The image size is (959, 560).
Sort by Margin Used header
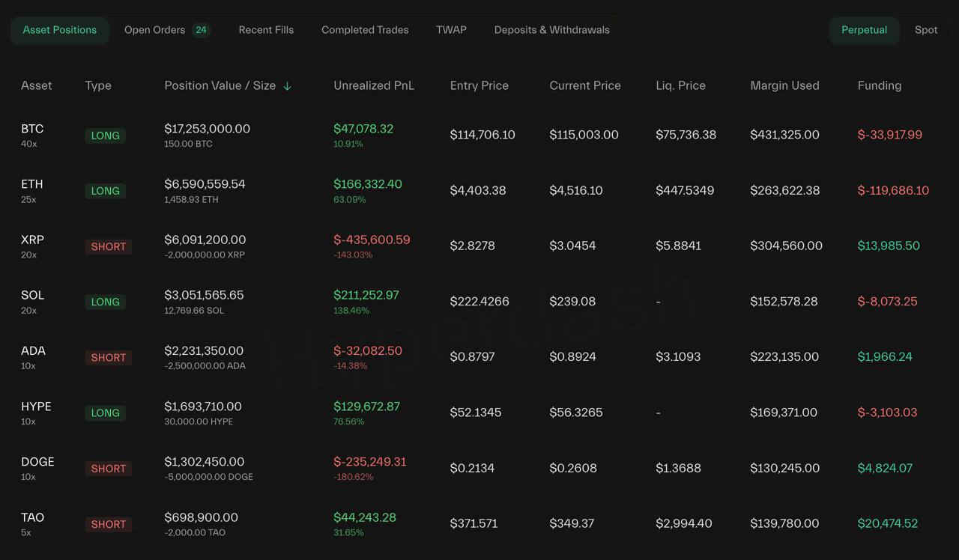[x=784, y=85]
